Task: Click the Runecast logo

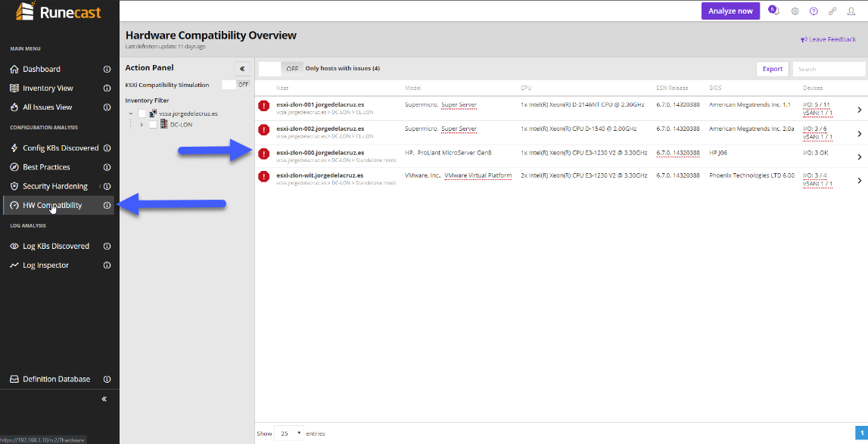Action: click(59, 11)
